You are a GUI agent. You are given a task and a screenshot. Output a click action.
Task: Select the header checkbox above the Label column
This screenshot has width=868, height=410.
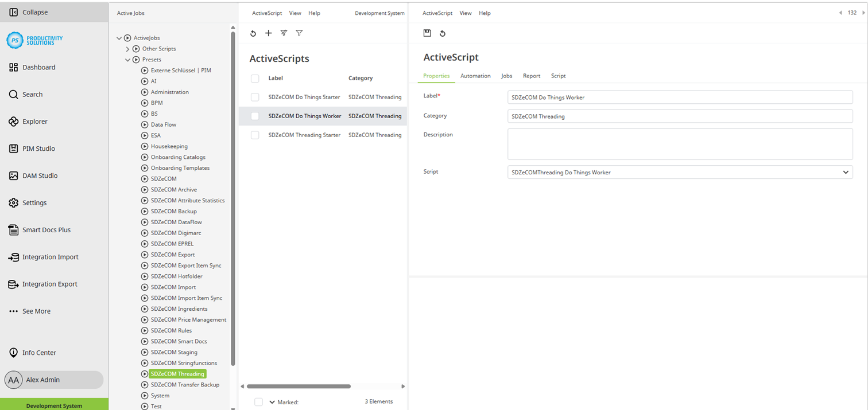[x=255, y=78]
